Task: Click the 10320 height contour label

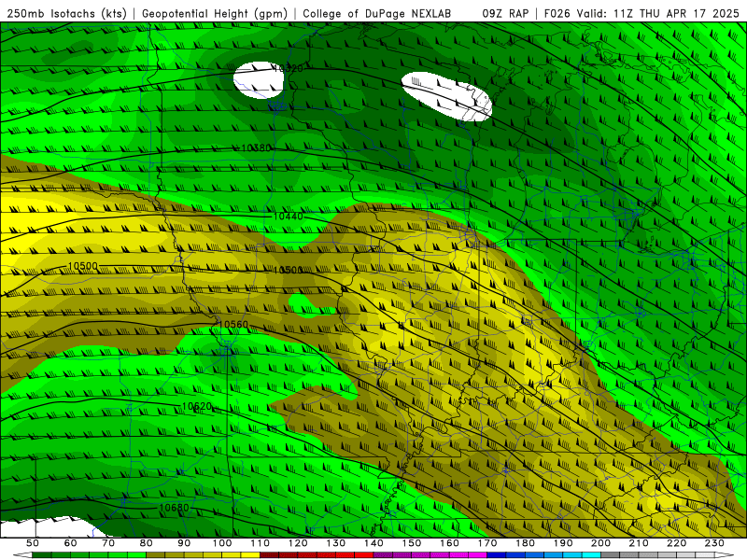Action: tap(288, 68)
